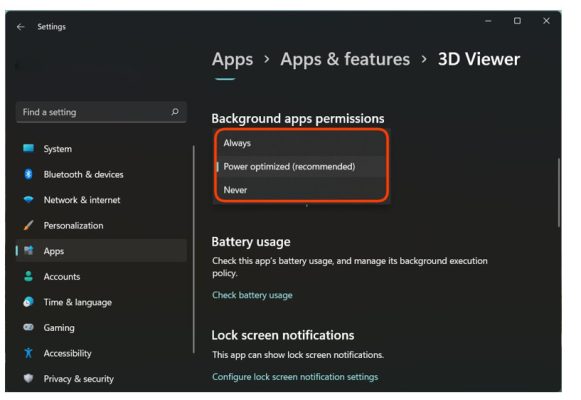Pick Never from background permissions list
The image size is (581, 400).
(302, 190)
